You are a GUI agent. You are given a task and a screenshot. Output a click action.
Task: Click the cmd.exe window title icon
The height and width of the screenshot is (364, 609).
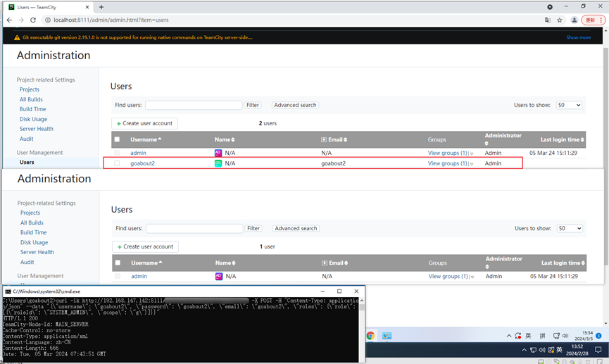coord(8,291)
